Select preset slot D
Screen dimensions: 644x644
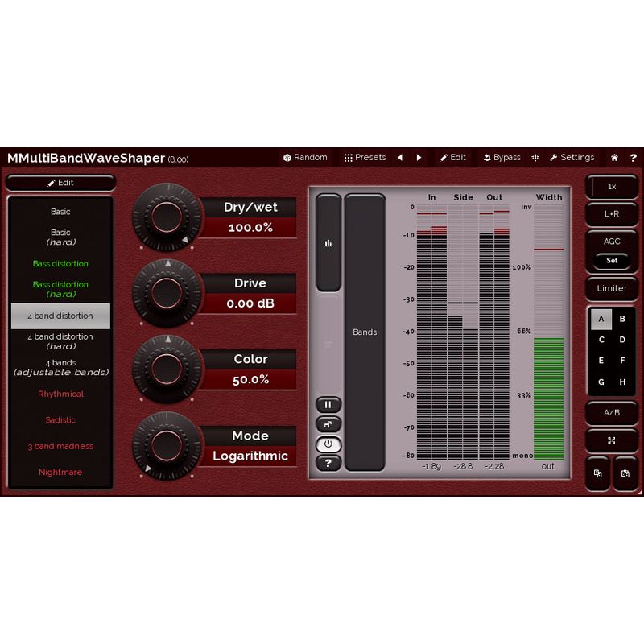[x=622, y=340]
